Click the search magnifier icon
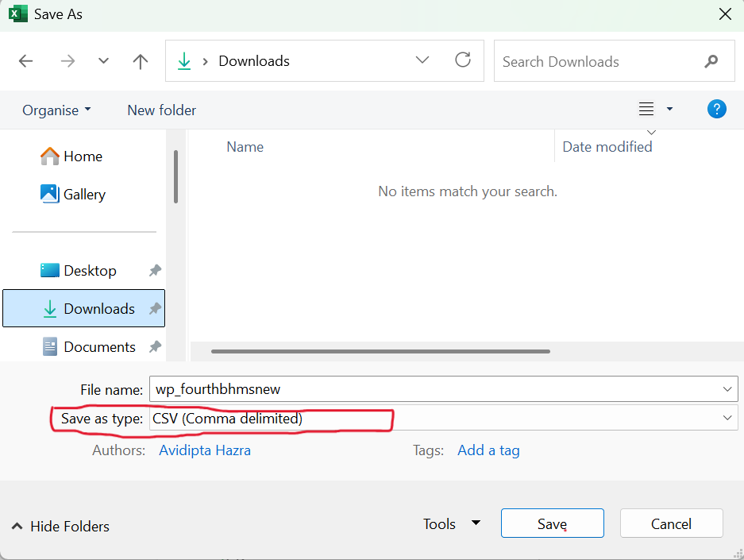The image size is (744, 560). [x=711, y=61]
